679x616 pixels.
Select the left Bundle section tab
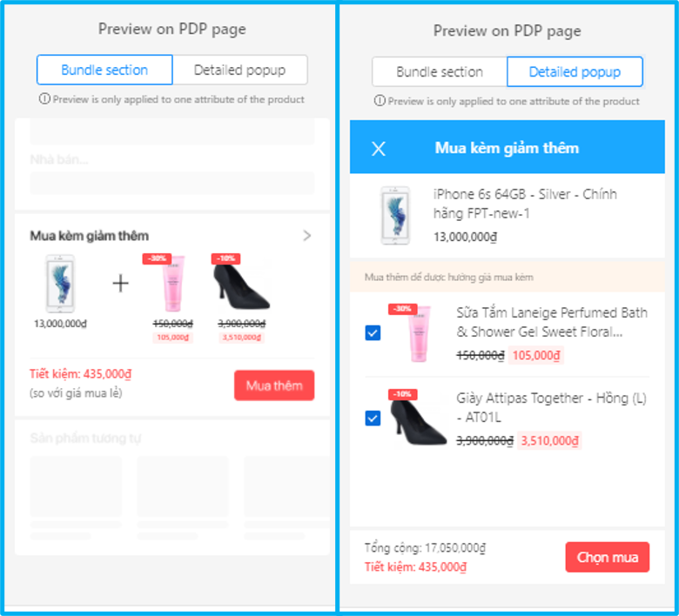point(104,70)
